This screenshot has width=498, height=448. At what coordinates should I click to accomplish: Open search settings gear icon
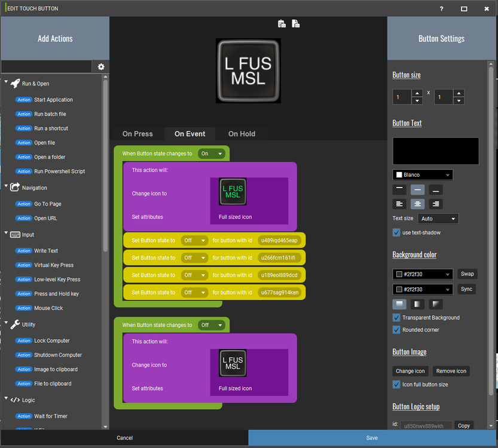(x=101, y=67)
